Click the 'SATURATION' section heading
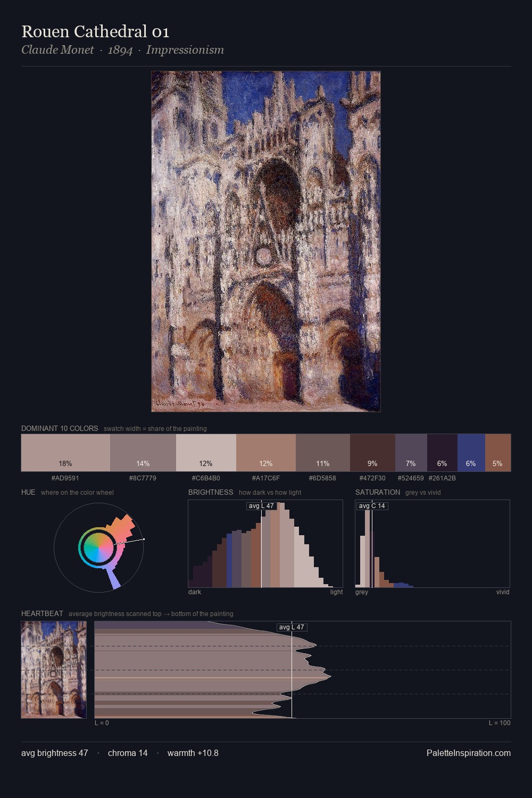Viewport: 532px width, 798px height. point(378,492)
